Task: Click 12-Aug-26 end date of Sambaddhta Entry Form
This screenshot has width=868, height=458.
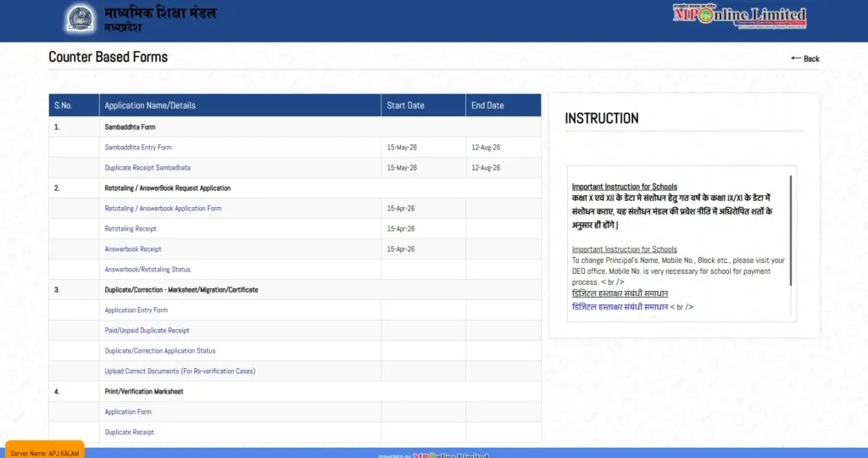Action: pos(486,148)
